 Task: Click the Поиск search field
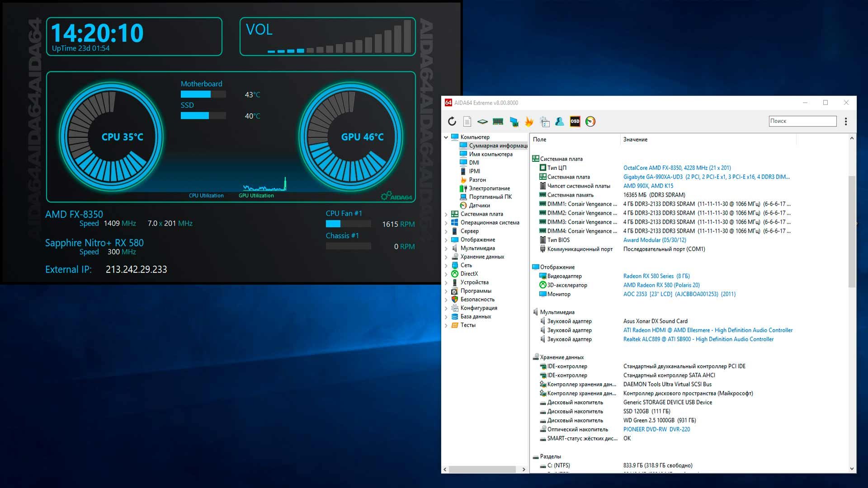click(802, 121)
